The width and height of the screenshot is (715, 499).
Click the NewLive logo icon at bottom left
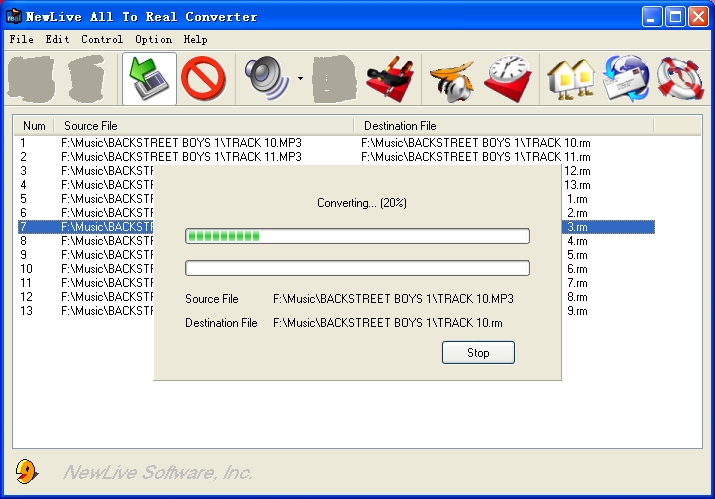click(x=28, y=471)
